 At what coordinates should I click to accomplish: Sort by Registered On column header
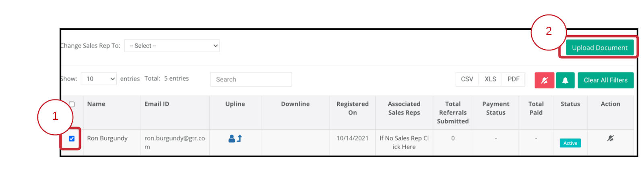353,108
